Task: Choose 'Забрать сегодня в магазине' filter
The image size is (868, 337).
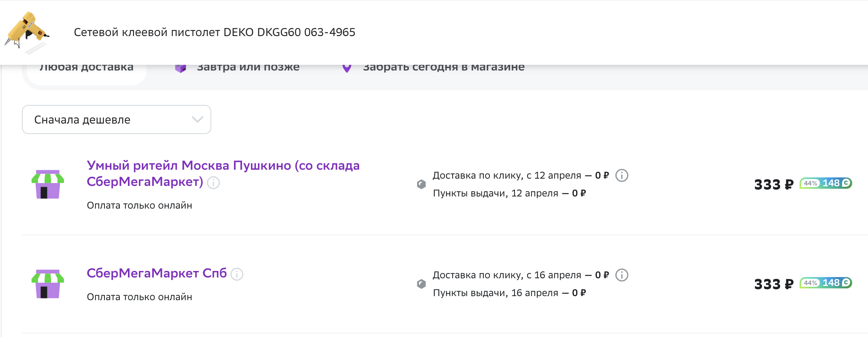Action: (444, 67)
